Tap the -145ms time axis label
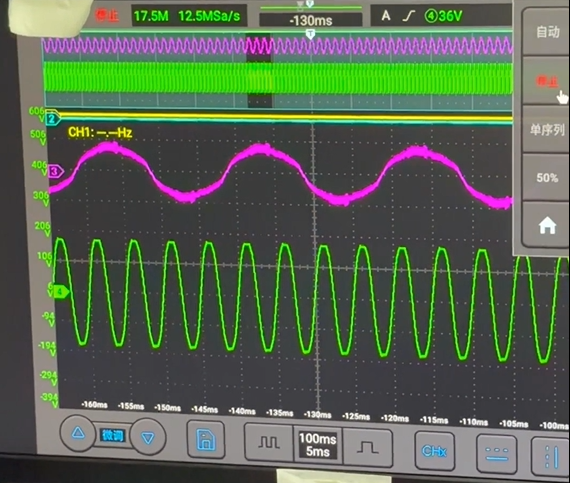This screenshot has height=483, width=570. 205,410
